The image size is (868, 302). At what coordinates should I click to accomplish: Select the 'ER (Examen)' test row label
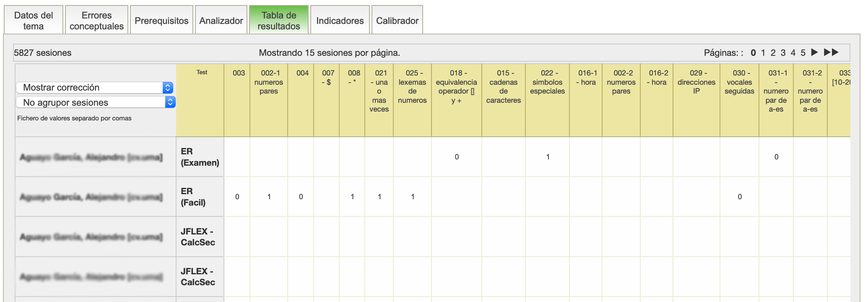[x=200, y=157]
